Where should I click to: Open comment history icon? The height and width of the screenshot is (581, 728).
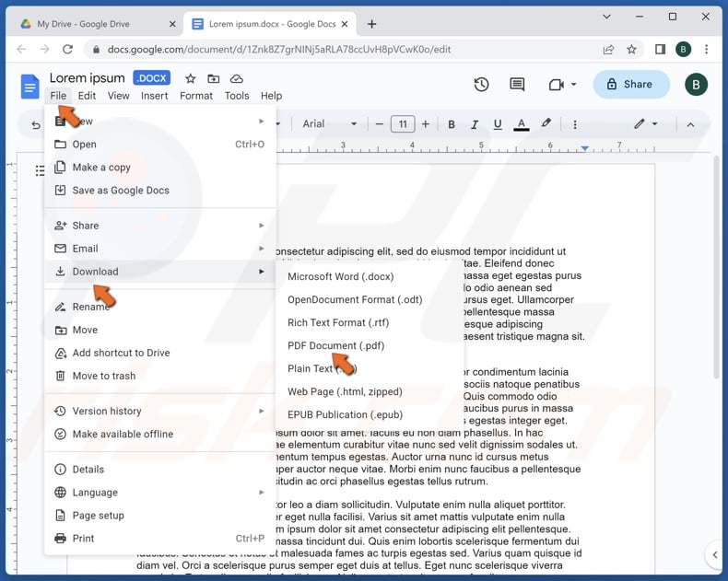517,85
